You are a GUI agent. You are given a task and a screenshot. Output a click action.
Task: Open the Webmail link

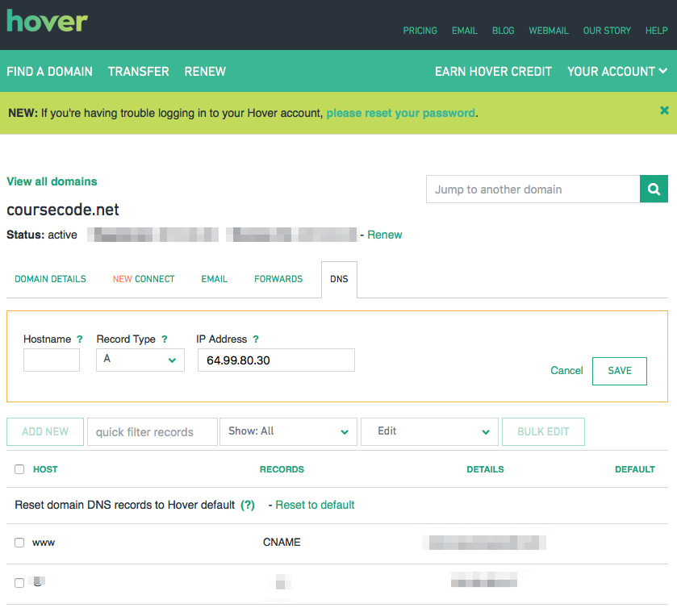549,31
